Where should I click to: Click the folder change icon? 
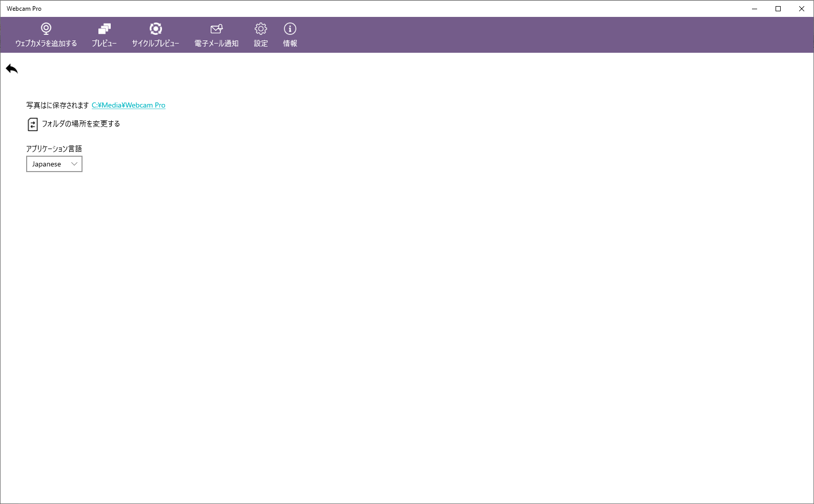coord(33,124)
